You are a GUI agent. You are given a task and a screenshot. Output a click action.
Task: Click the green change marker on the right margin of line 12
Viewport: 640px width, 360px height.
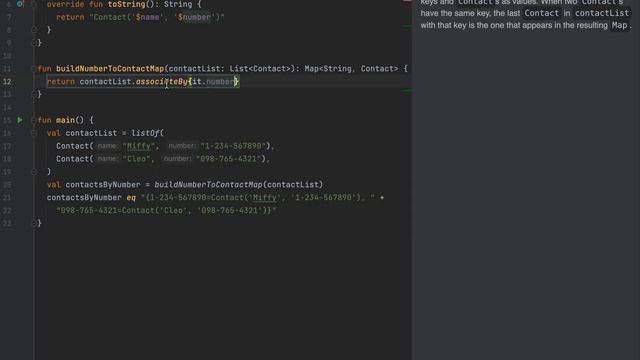407,90
